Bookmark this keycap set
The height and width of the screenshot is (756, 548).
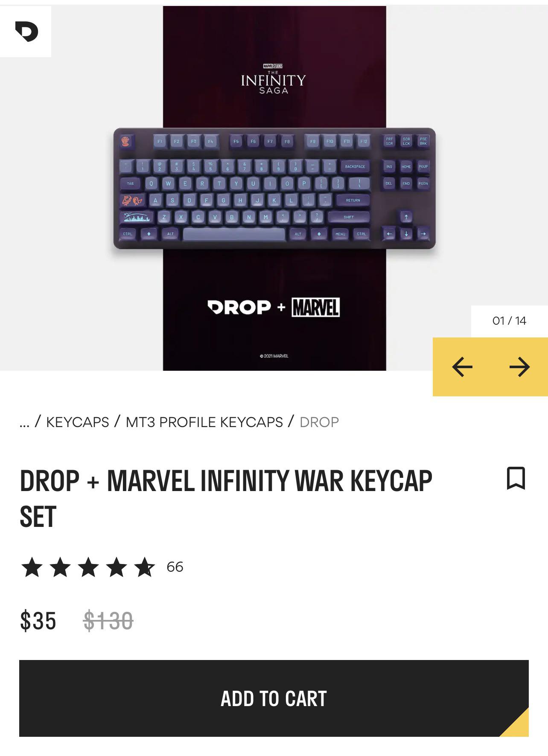tap(516, 478)
